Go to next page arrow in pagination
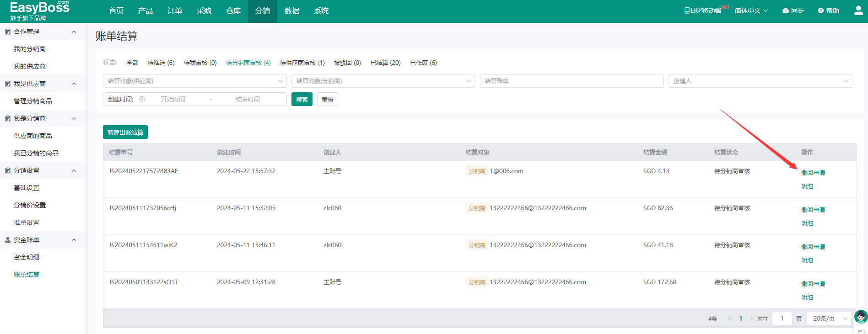The width and height of the screenshot is (868, 334). pyautogui.click(x=751, y=319)
